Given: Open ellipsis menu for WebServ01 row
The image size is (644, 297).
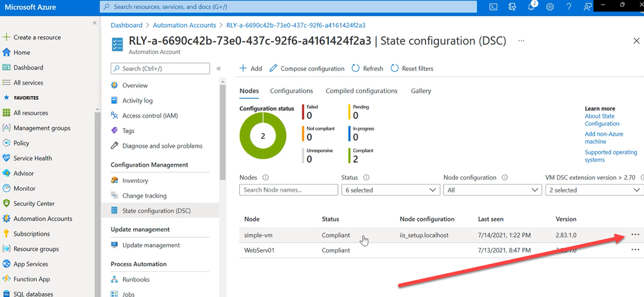Looking at the screenshot, I should click(636, 250).
